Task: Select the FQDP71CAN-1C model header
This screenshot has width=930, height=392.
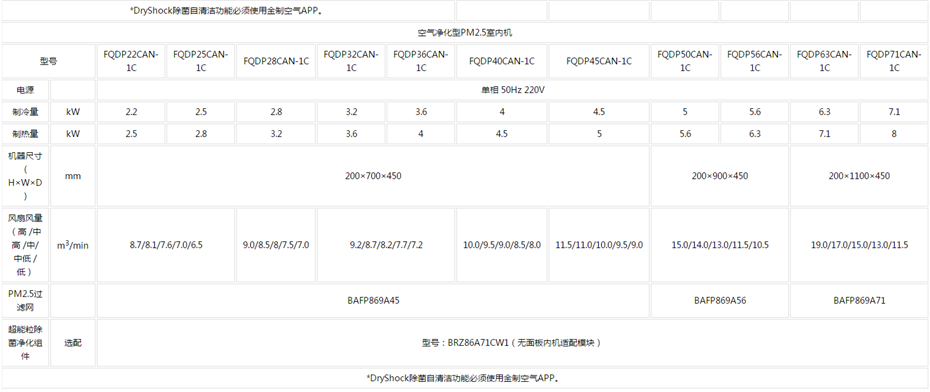Action: pyautogui.click(x=894, y=61)
